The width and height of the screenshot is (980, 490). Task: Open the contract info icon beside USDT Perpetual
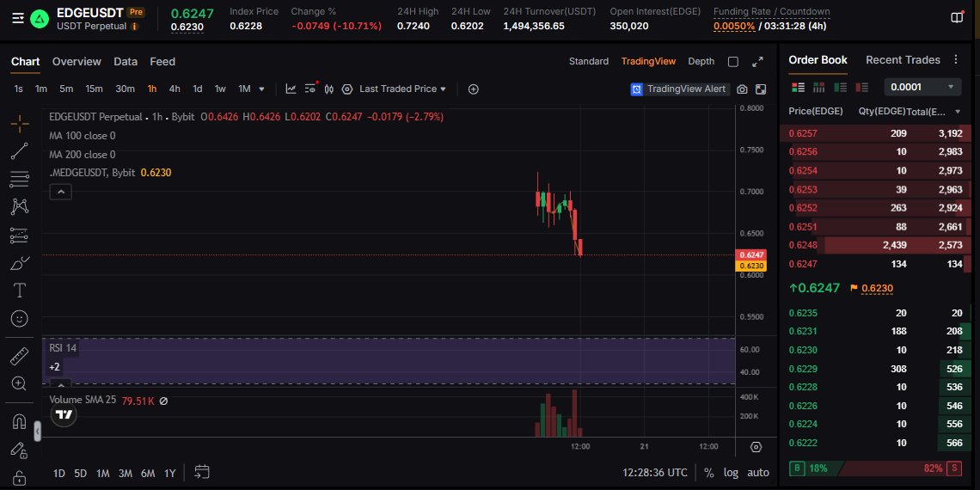pyautogui.click(x=134, y=27)
